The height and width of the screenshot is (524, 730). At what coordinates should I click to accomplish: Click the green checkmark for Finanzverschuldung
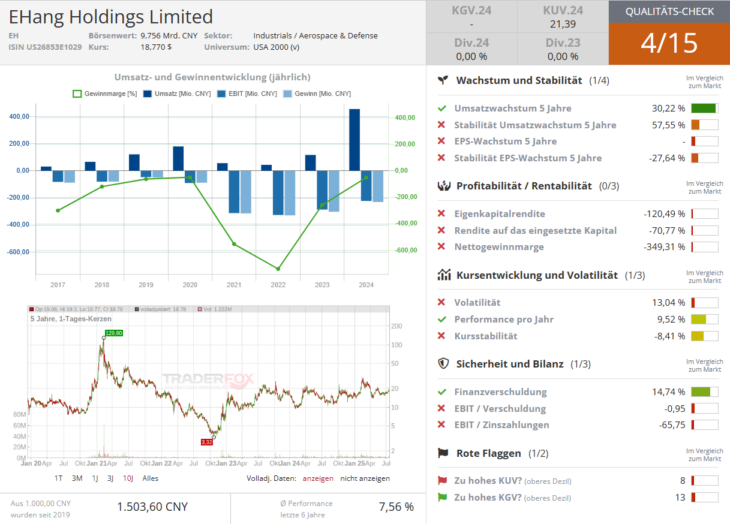pyautogui.click(x=442, y=392)
